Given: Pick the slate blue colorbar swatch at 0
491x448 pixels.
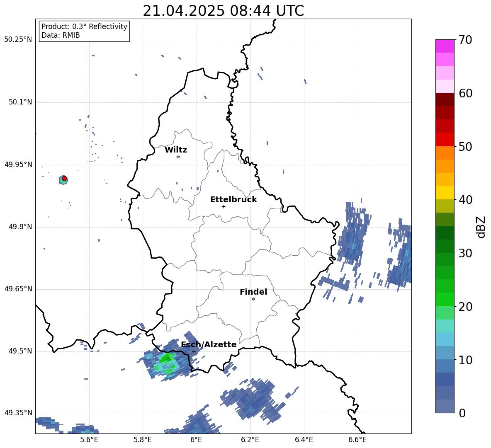Looking at the screenshot, I should 445,406.
